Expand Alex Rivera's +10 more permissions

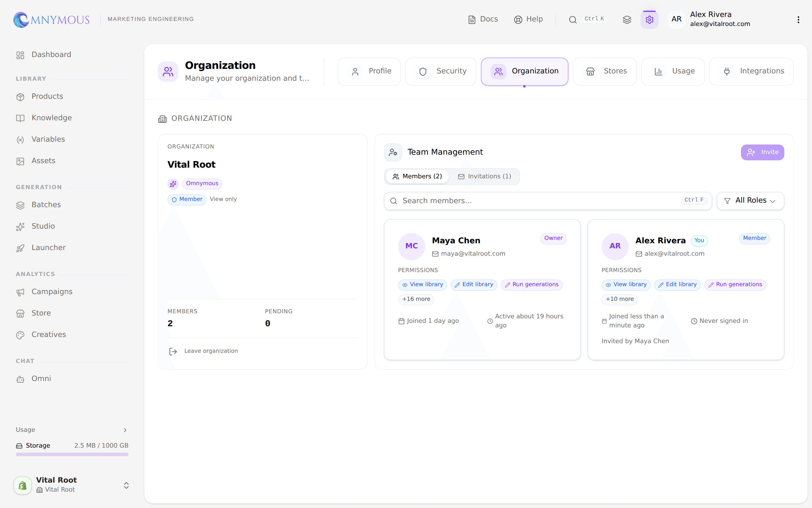(619, 299)
